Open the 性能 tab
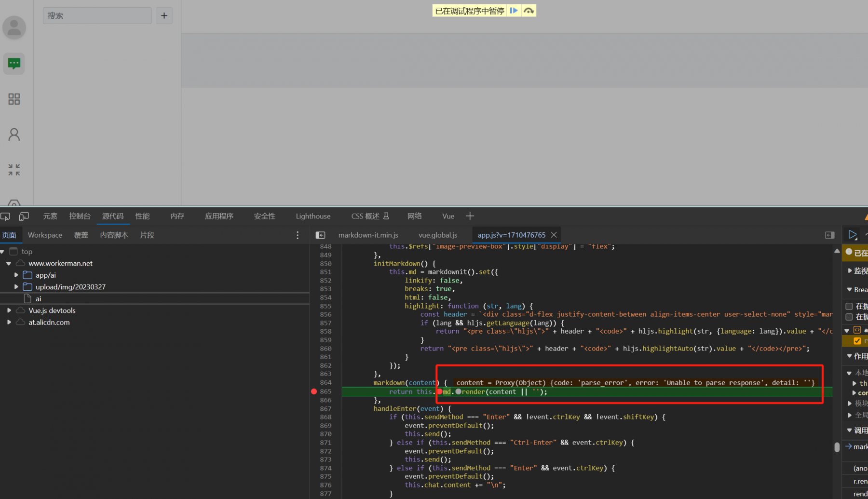 point(142,216)
